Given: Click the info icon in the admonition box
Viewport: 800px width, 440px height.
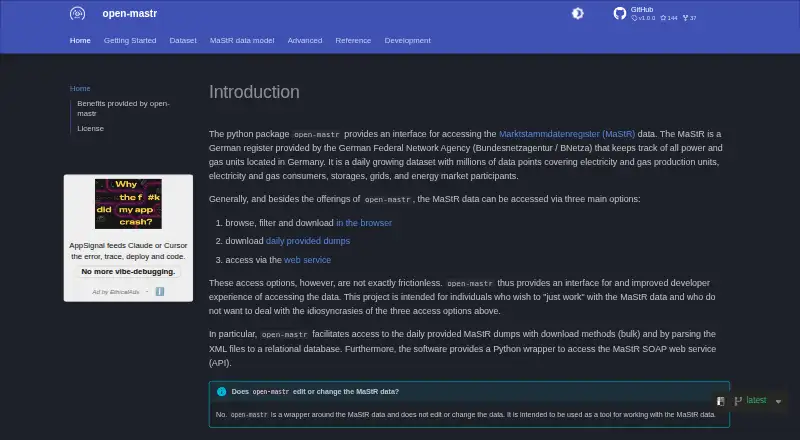Looking at the screenshot, I should (x=221, y=392).
